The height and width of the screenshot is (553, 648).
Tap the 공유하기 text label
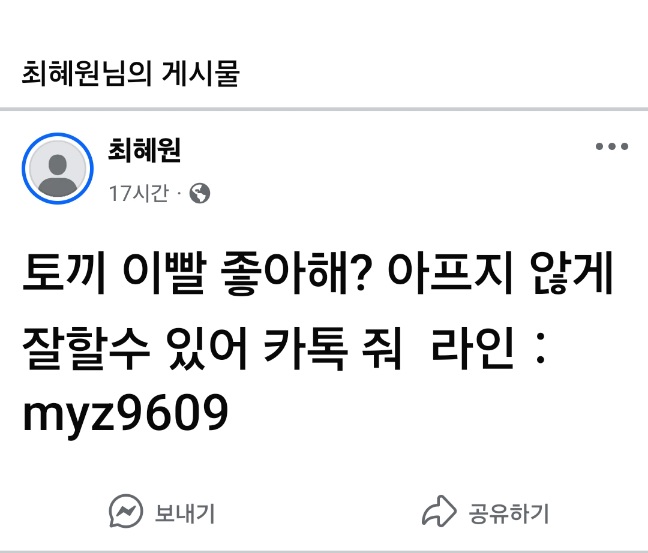(x=509, y=513)
